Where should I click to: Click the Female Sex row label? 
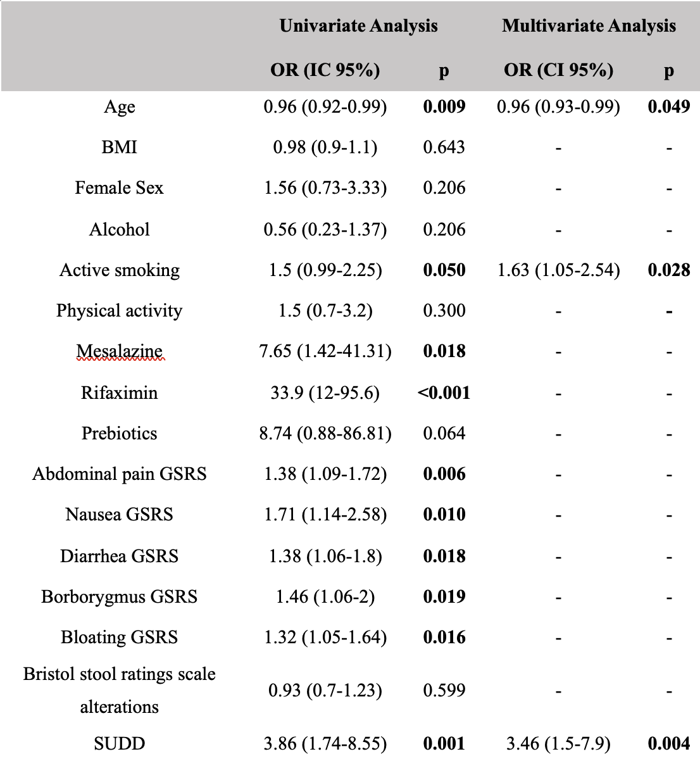[x=120, y=188]
